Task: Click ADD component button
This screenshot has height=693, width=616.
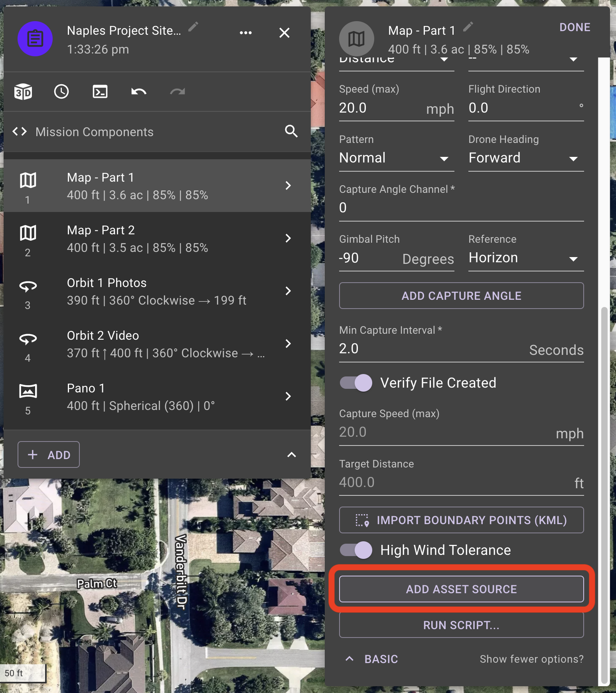Action: click(x=49, y=455)
